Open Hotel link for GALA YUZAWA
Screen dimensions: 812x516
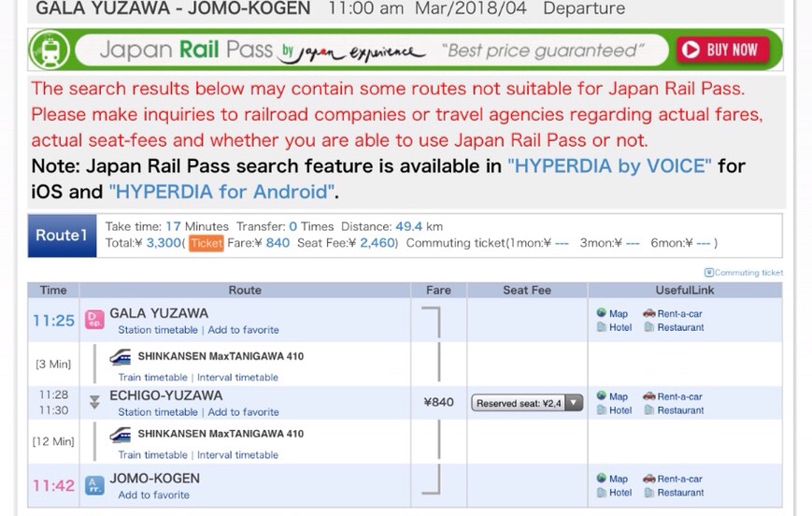620,327
